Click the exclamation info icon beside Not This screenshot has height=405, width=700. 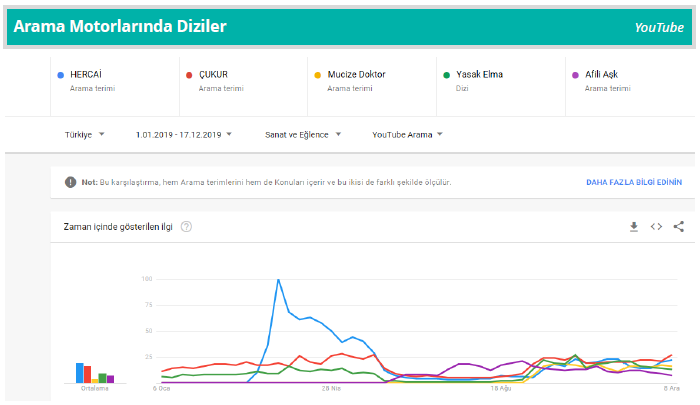pos(71,182)
